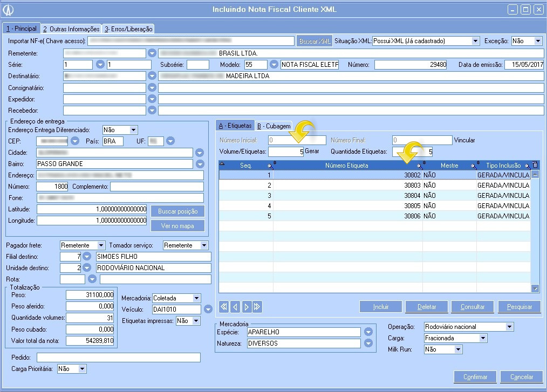Go to the first record navigation arrow
This screenshot has width=547, height=392.
click(x=224, y=307)
